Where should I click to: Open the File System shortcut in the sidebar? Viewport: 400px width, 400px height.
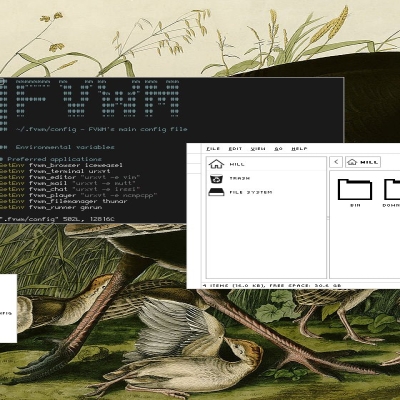coord(266,192)
